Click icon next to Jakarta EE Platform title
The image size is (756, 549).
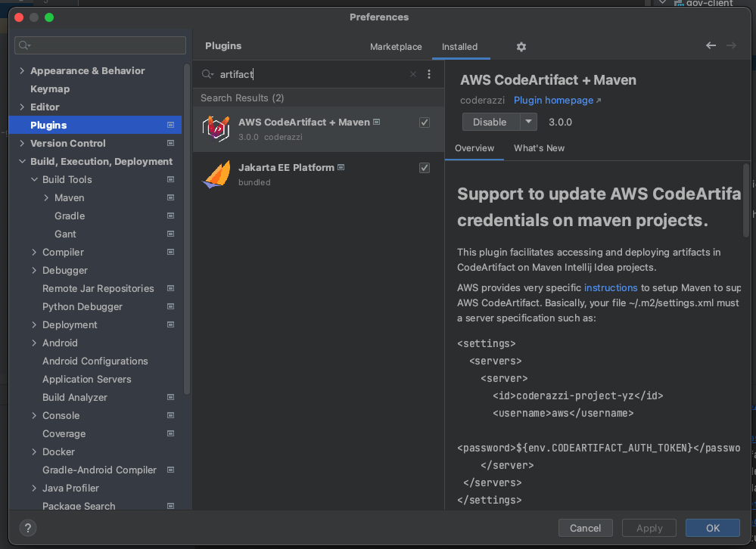[341, 168]
